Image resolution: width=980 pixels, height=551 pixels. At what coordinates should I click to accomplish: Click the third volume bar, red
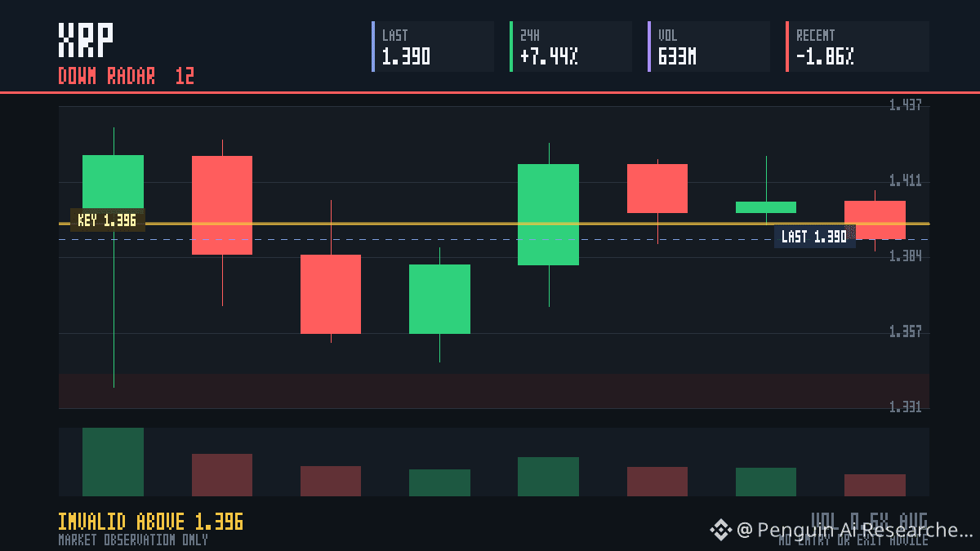(x=331, y=481)
